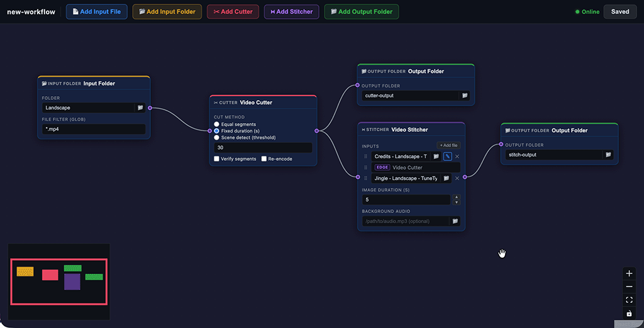Click the Landscape folder input field

88,107
